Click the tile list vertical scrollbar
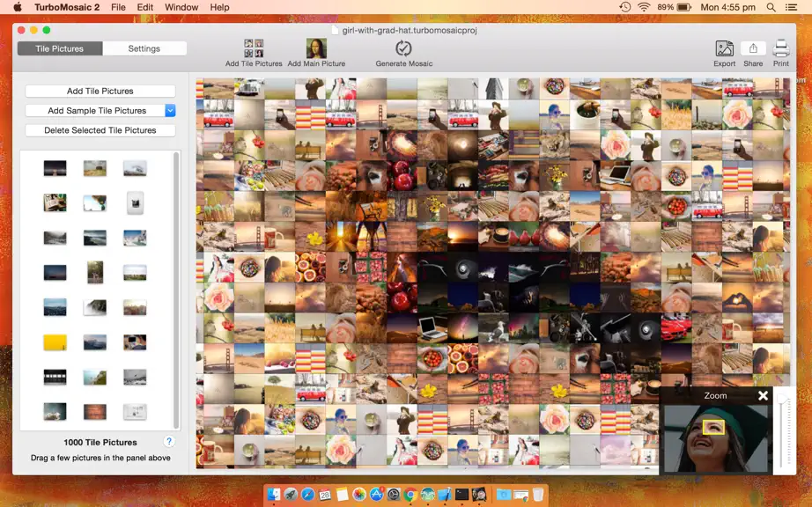The height and width of the screenshot is (507, 812). [x=177, y=290]
